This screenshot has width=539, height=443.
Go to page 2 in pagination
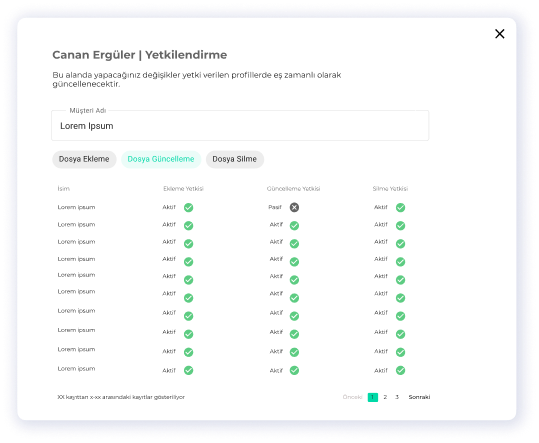click(x=385, y=397)
